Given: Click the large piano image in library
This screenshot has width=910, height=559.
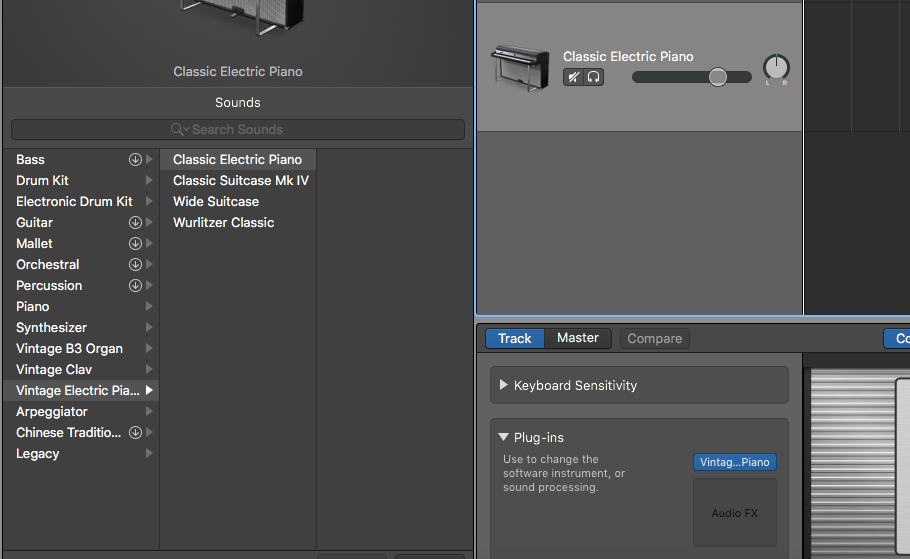Looking at the screenshot, I should 243,17.
